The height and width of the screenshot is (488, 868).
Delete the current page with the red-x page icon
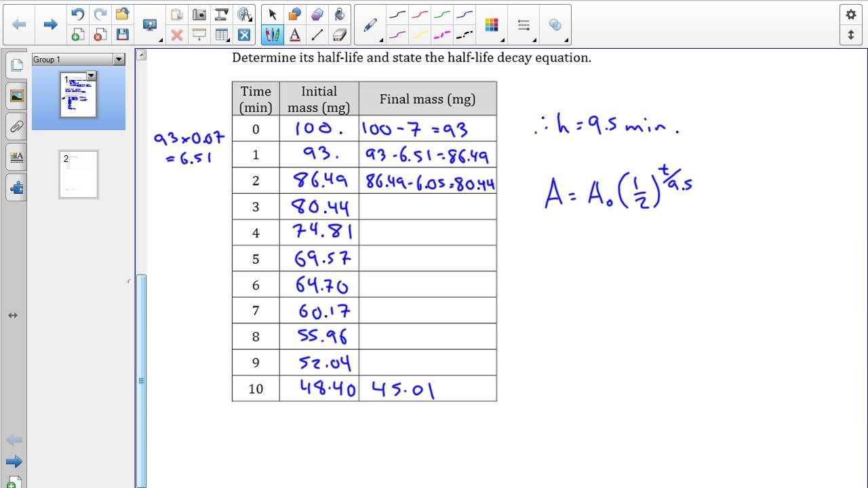[100, 35]
